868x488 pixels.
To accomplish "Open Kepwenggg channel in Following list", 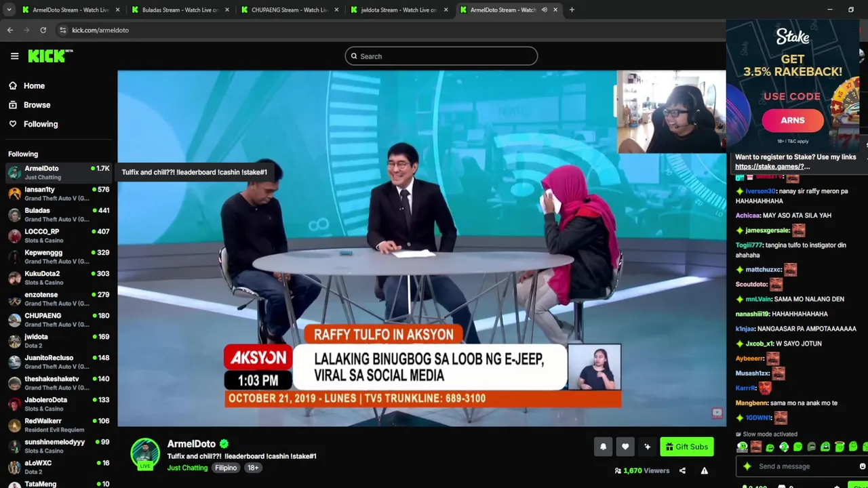I will (x=59, y=256).
